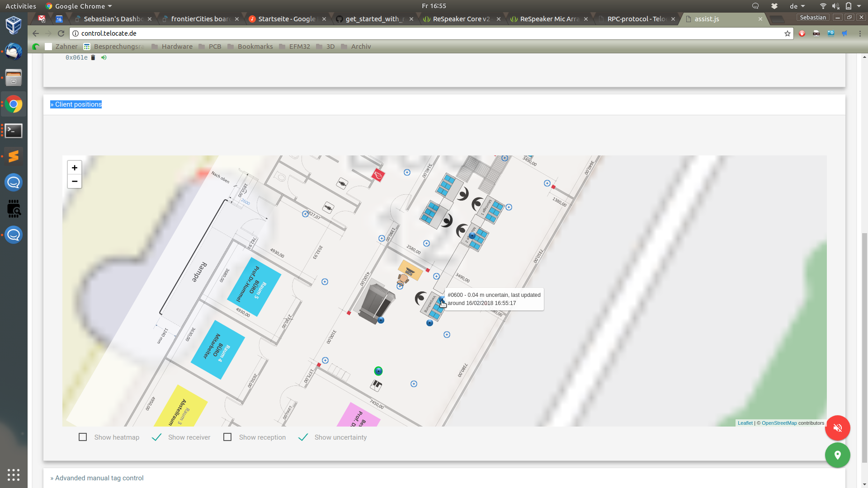
Task: Open the OpenStreetMap attribution link
Action: tap(779, 423)
